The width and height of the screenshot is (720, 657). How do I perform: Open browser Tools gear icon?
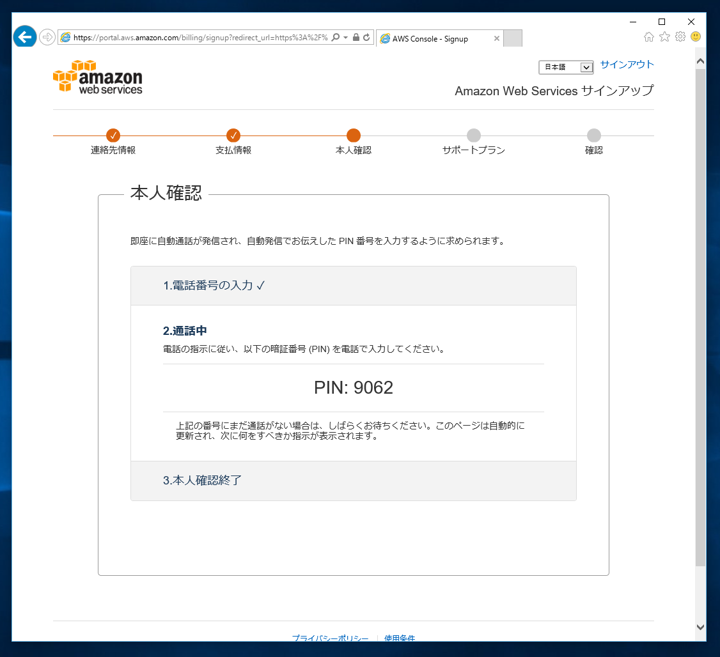coord(680,37)
